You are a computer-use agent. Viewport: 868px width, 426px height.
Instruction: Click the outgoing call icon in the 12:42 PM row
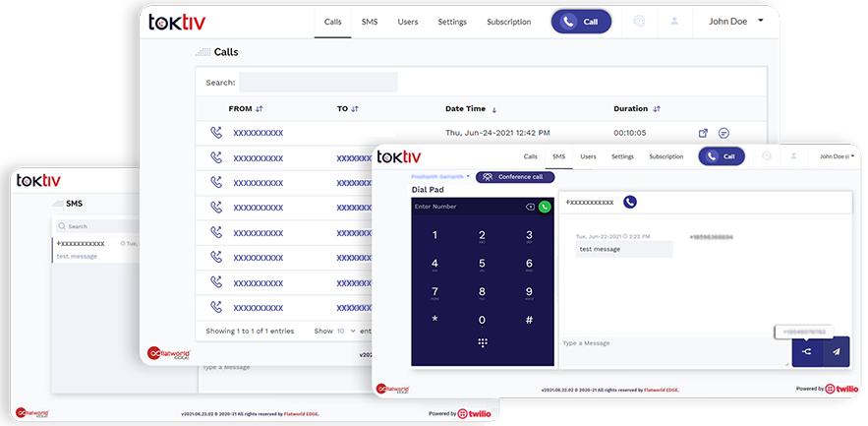pos(216,133)
